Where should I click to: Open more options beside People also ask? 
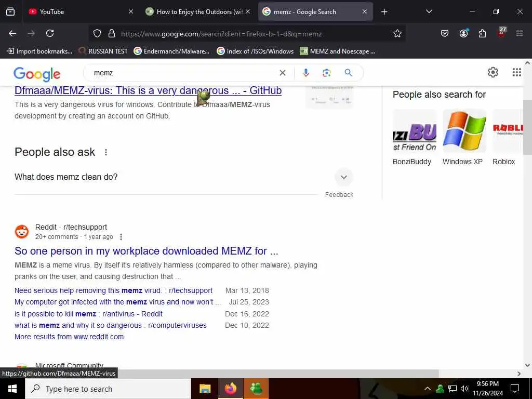point(106,152)
